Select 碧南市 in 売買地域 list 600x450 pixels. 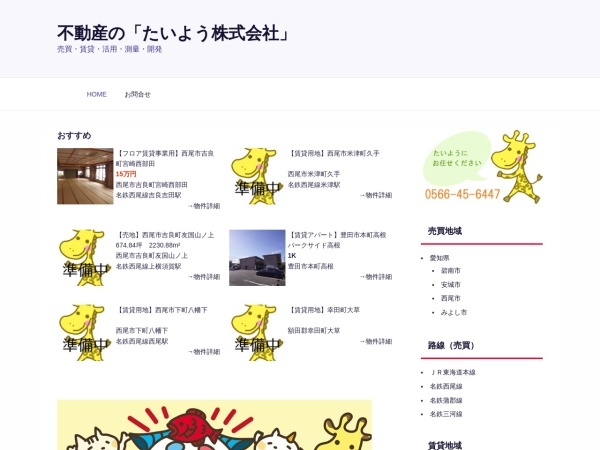(450, 271)
